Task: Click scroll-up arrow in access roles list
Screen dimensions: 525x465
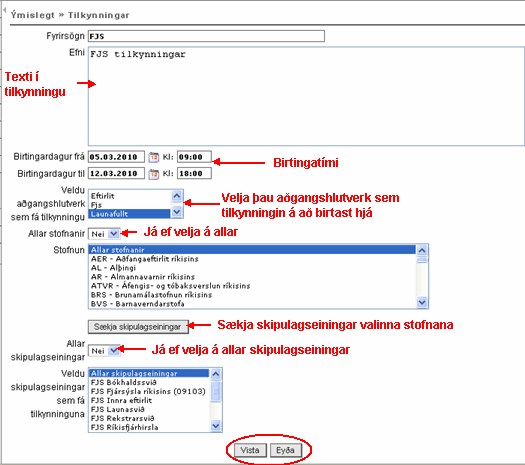Action: tap(177, 196)
